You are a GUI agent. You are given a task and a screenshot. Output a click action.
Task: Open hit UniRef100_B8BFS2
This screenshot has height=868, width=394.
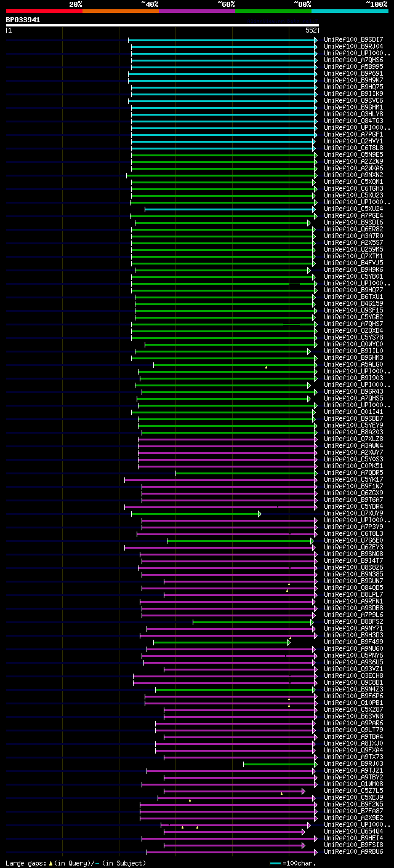tap(353, 621)
